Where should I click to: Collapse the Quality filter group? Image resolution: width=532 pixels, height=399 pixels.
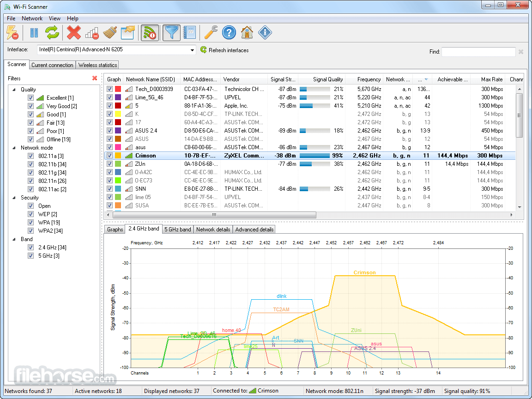point(14,90)
